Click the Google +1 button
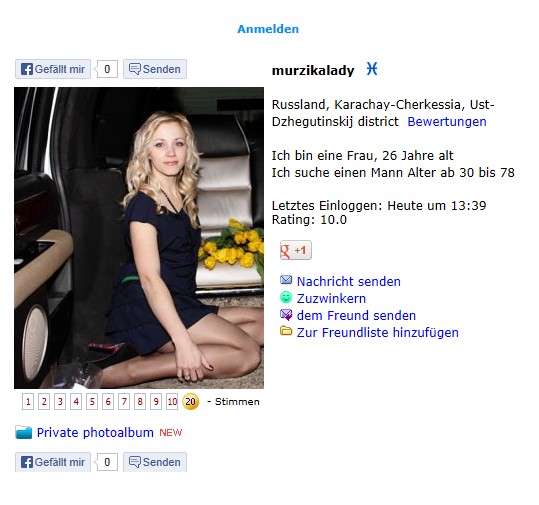Viewport: 539px width, 505px height. pos(296,250)
